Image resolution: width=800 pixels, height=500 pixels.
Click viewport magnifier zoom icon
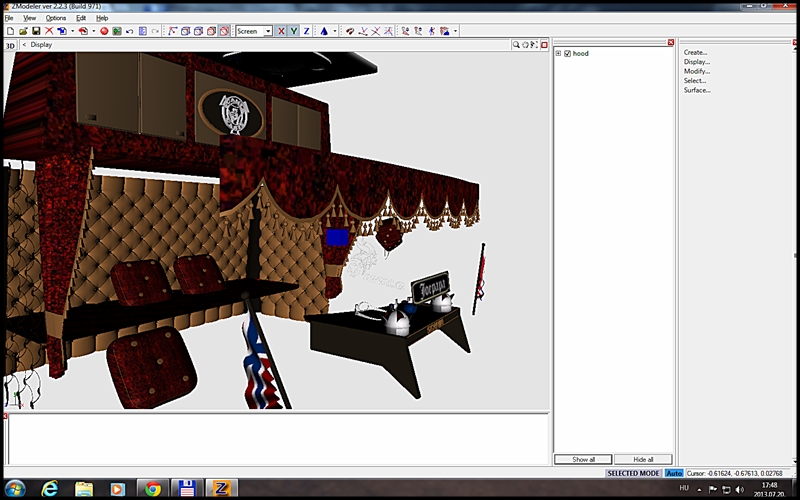click(x=516, y=45)
